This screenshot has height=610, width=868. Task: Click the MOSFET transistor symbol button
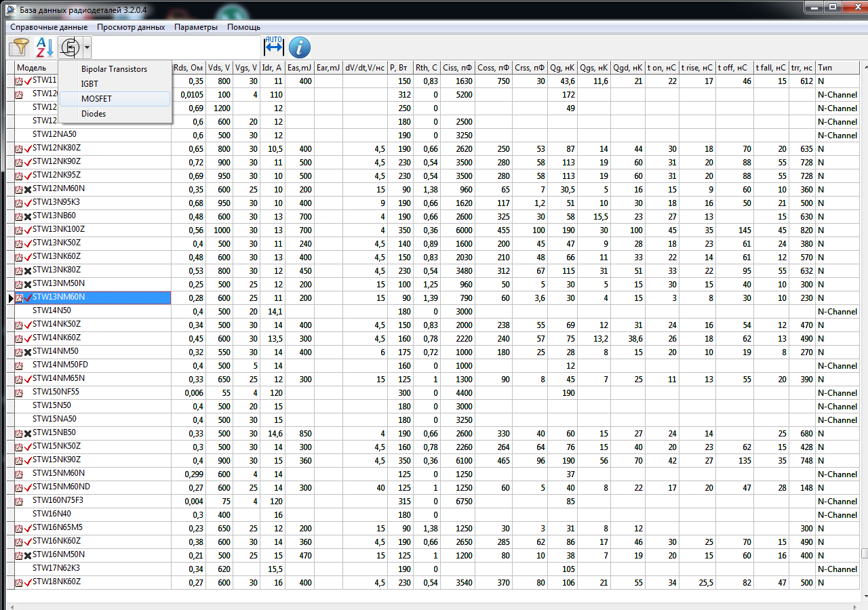pyautogui.click(x=70, y=47)
